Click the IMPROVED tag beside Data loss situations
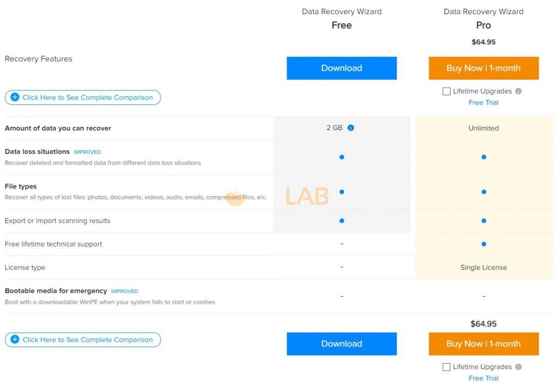The image size is (560, 392). pyautogui.click(x=87, y=152)
